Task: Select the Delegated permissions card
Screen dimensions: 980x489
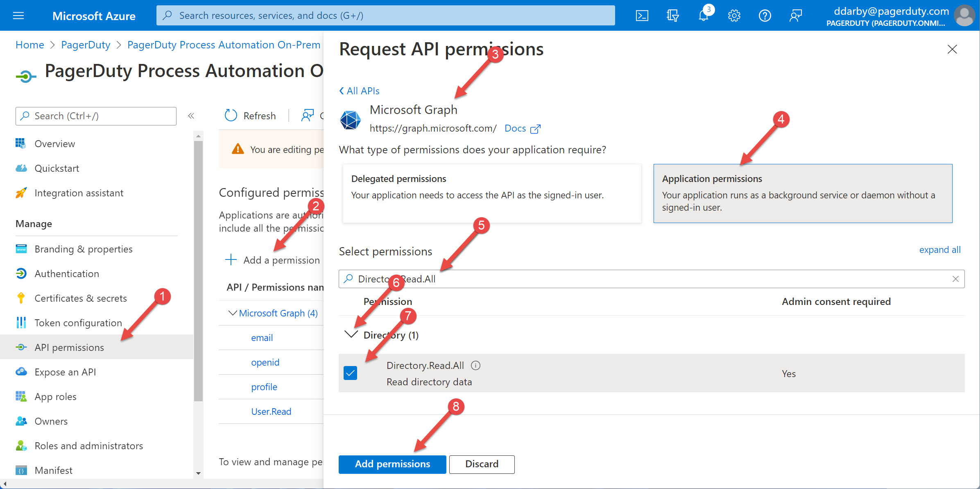Action: point(491,193)
